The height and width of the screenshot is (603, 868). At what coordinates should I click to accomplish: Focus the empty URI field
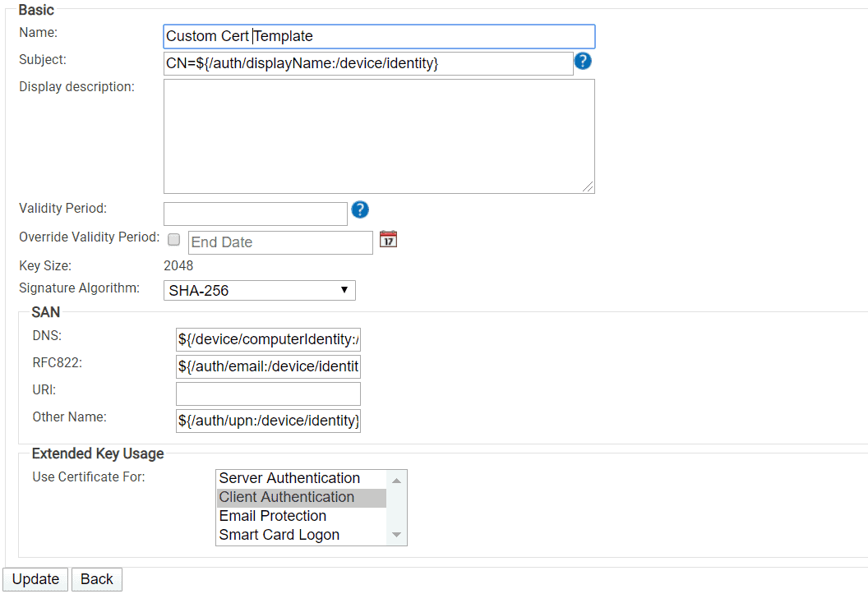(x=268, y=394)
